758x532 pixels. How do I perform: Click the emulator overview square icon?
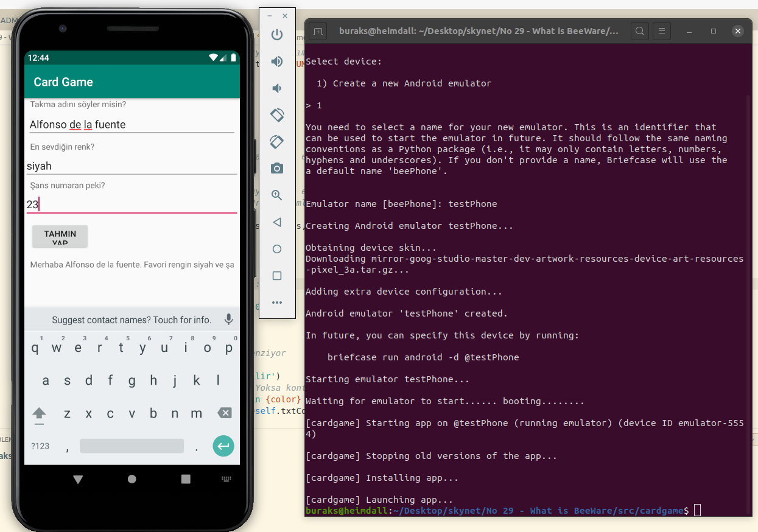coord(277,276)
